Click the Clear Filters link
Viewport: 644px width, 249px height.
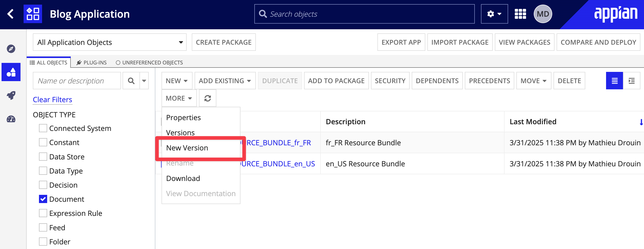(x=53, y=100)
